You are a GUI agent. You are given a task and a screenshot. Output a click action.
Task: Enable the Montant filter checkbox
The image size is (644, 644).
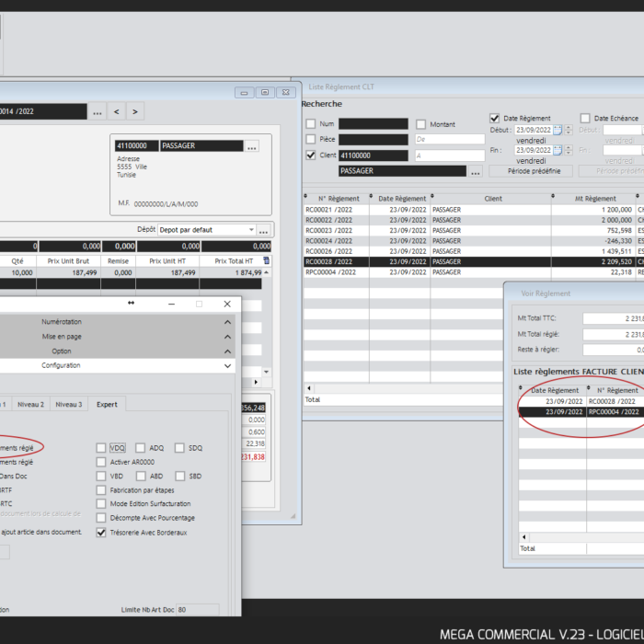point(421,124)
